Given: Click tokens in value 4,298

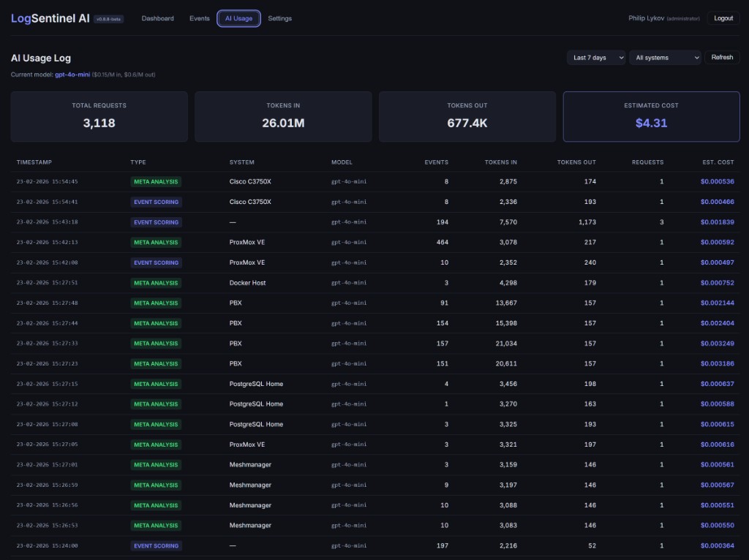Looking at the screenshot, I should (x=508, y=283).
